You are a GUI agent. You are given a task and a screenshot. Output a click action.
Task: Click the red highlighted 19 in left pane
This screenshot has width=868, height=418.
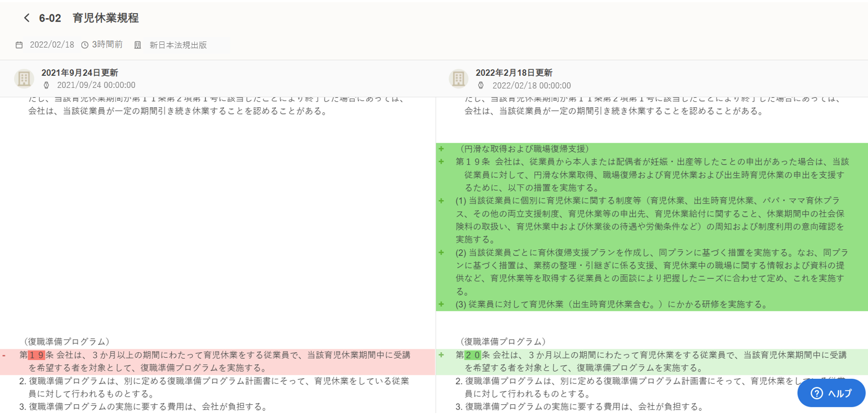tap(36, 355)
